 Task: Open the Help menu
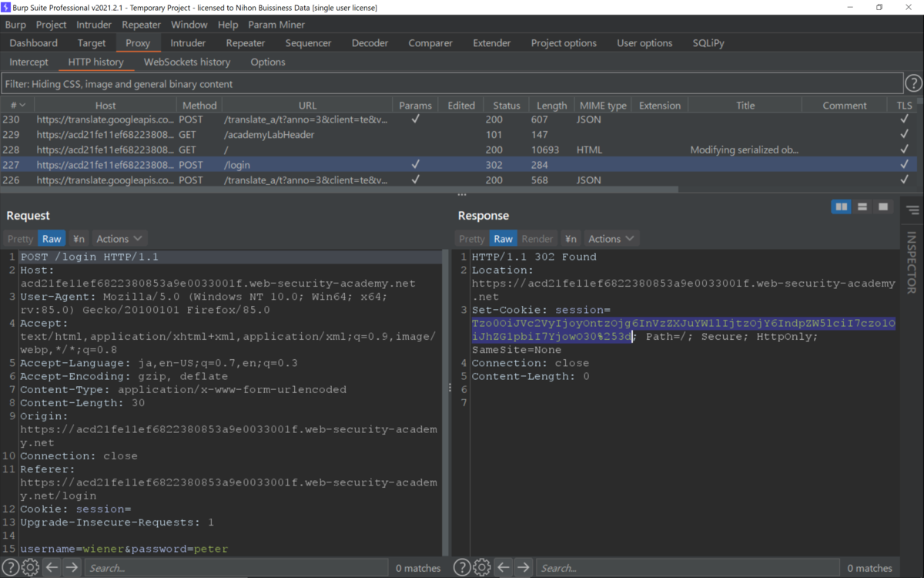(x=228, y=25)
